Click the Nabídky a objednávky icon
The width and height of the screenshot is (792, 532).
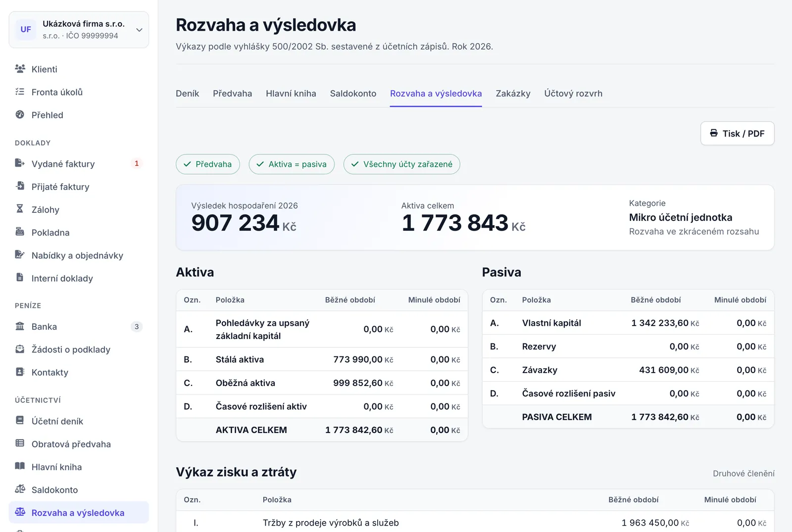(x=20, y=254)
